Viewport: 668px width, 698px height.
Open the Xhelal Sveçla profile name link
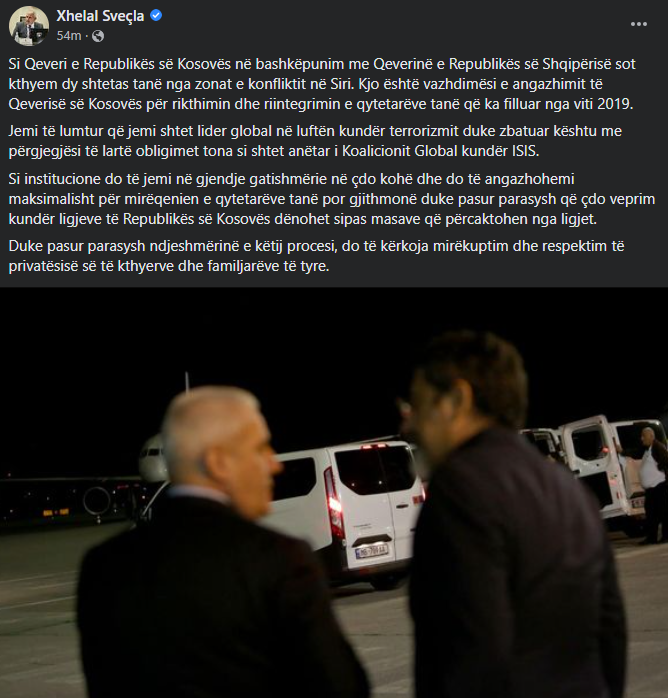pyautogui.click(x=100, y=16)
